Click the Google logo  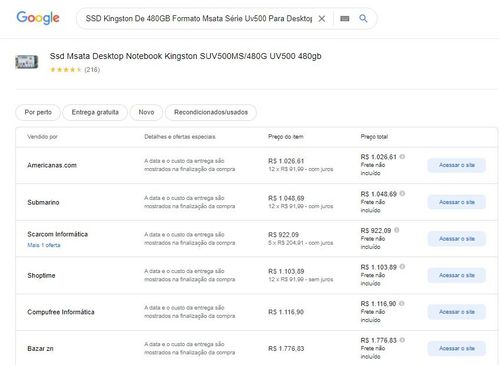pyautogui.click(x=38, y=18)
